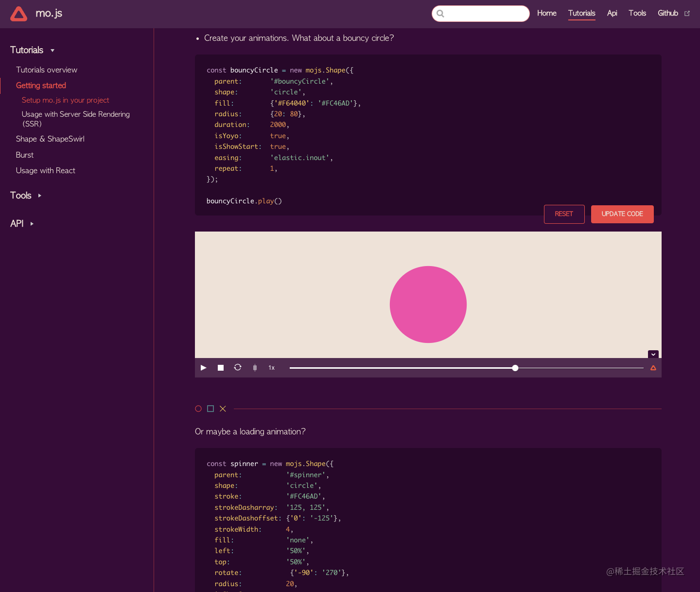Image resolution: width=700 pixels, height=592 pixels.
Task: Click the '#F64040' fill color value in code
Action: coord(292,103)
